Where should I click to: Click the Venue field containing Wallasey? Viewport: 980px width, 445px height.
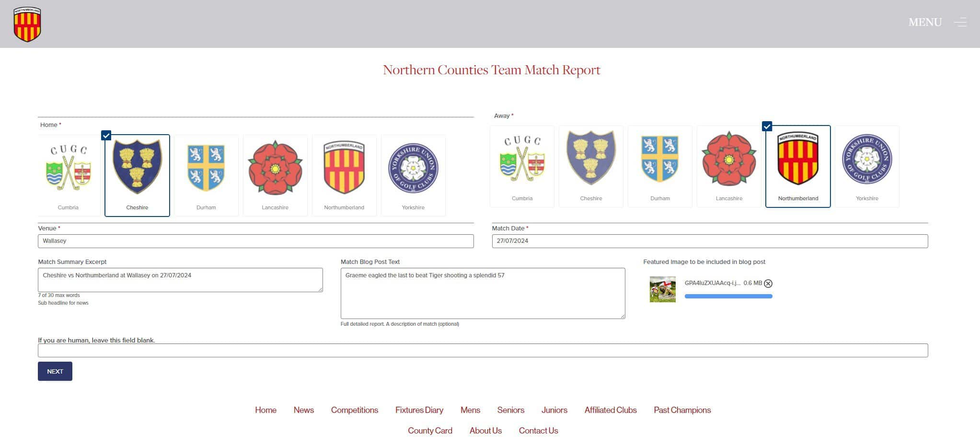(x=256, y=241)
